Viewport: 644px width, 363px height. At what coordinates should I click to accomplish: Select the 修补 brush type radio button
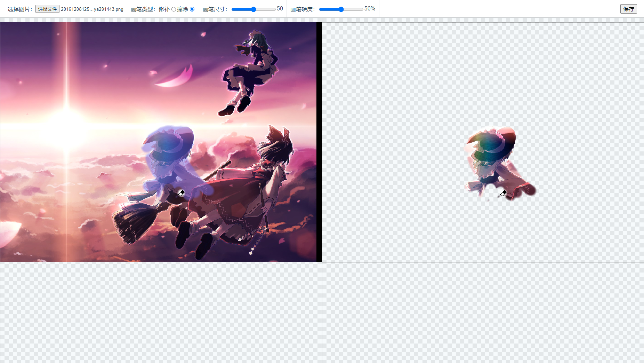pyautogui.click(x=174, y=9)
